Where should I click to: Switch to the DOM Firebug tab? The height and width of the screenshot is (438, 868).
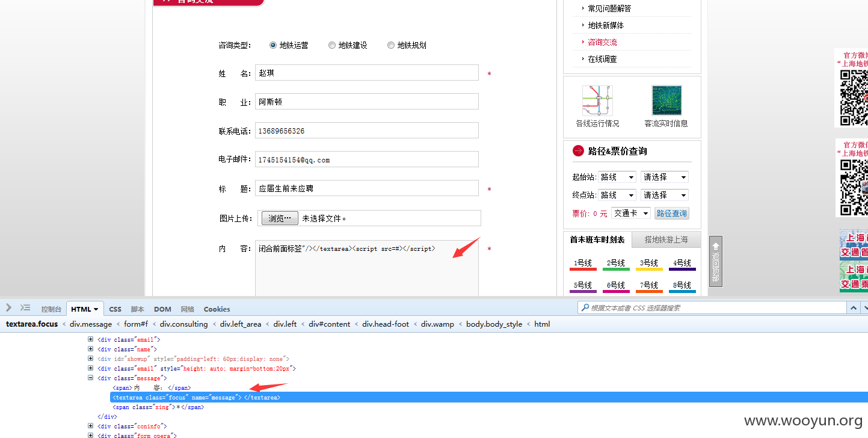click(x=162, y=309)
